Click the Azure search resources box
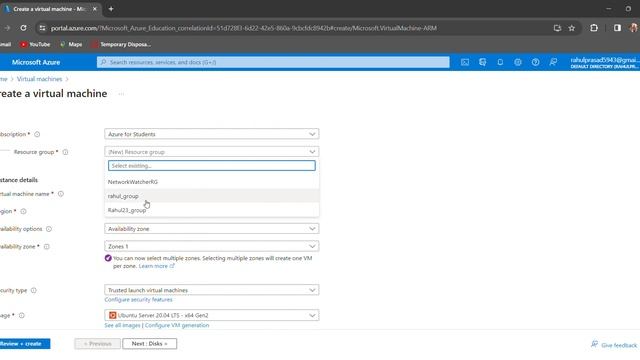Screen dimensions: 640x360 (273, 62)
